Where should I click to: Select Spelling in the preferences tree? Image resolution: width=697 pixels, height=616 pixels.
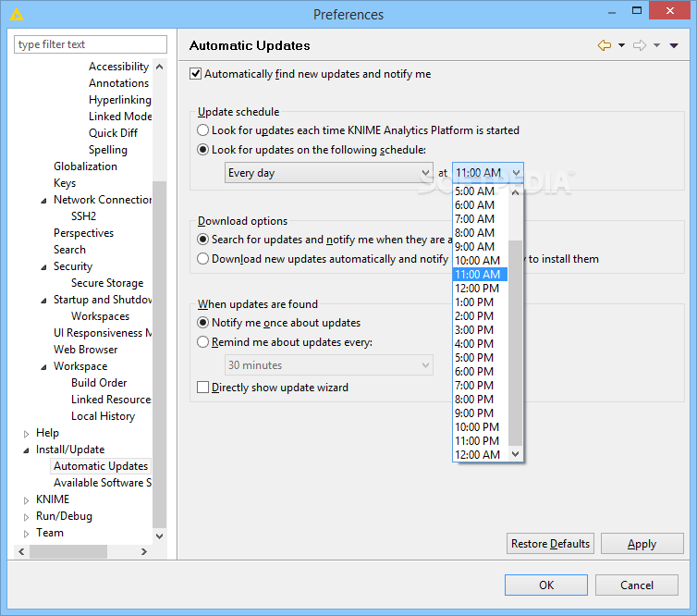[108, 150]
